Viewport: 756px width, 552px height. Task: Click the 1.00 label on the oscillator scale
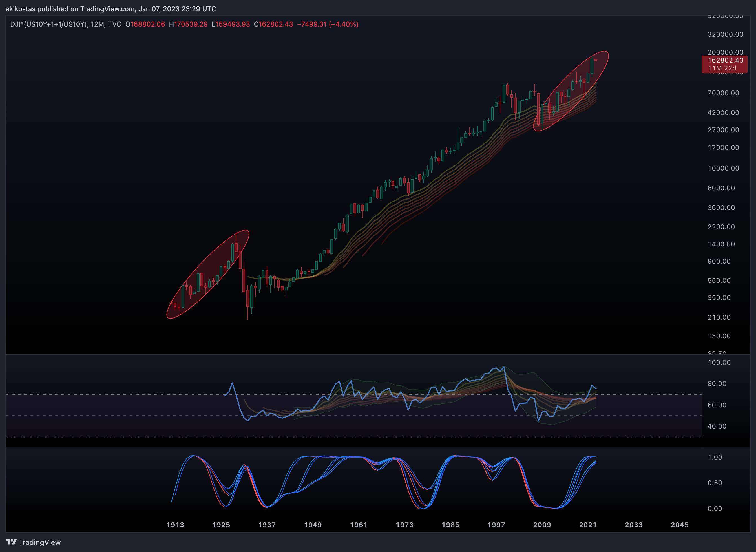click(x=715, y=458)
